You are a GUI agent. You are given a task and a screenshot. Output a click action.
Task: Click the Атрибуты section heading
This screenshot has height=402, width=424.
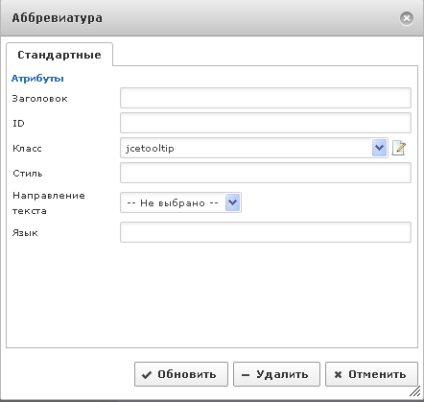coord(37,79)
